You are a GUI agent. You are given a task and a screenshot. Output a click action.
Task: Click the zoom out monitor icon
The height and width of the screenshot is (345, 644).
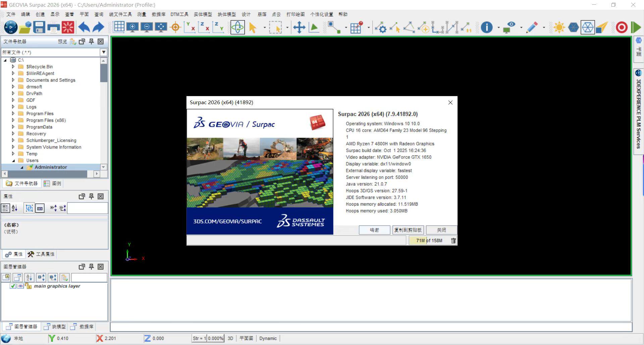click(147, 27)
